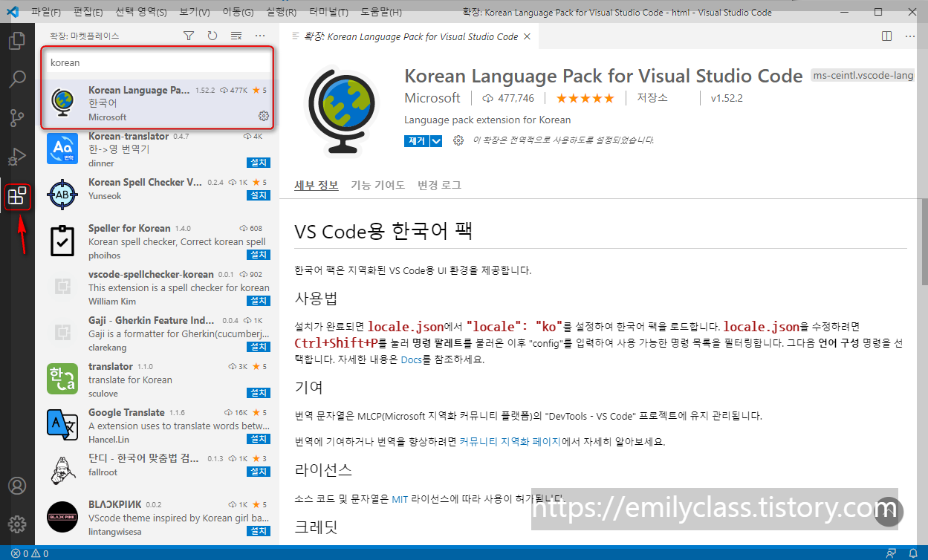This screenshot has height=560, width=928.
Task: Click the extension details vertical scrollbar
Action: [x=924, y=241]
